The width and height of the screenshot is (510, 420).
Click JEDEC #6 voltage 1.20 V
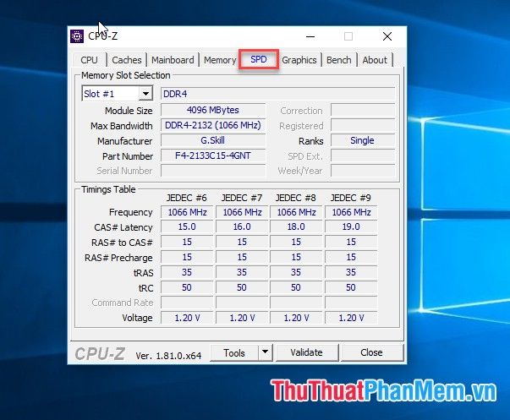tap(187, 318)
